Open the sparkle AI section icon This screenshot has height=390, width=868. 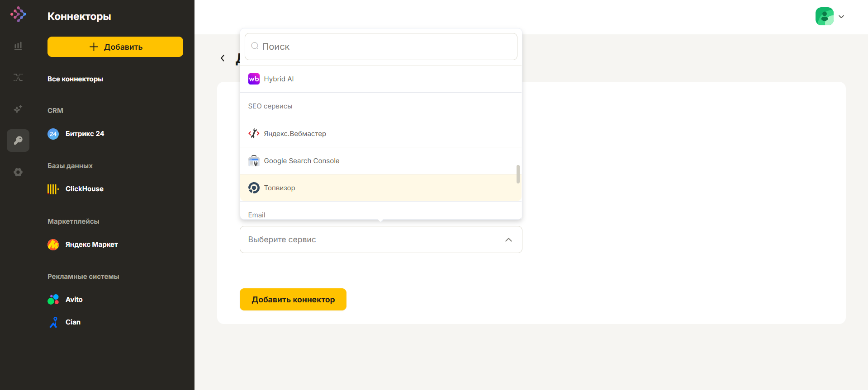click(18, 109)
